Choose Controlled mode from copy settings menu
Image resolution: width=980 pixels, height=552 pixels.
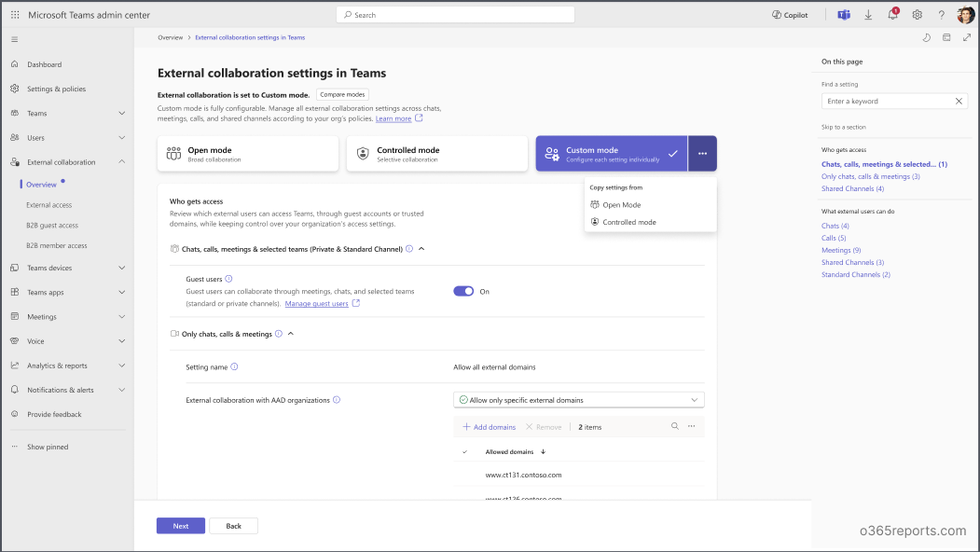coord(628,222)
